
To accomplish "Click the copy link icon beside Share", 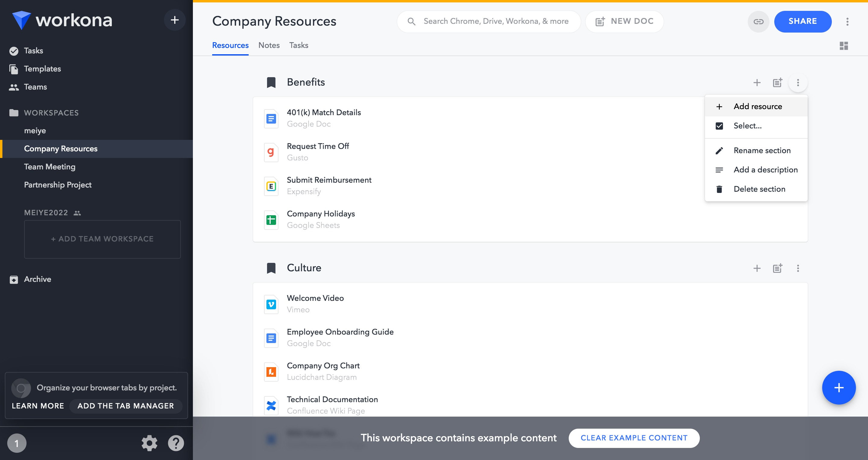I will (x=758, y=22).
